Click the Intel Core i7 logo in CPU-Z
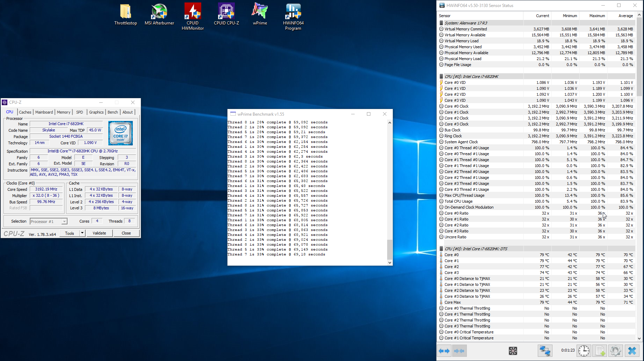Screen dimensions: 644x361 [121, 133]
